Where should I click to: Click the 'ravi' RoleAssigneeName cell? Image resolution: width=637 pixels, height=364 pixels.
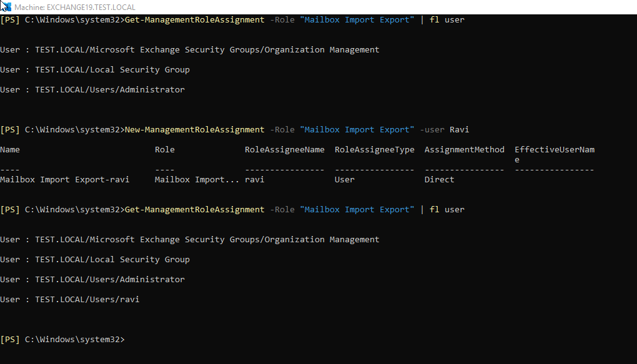click(x=254, y=180)
